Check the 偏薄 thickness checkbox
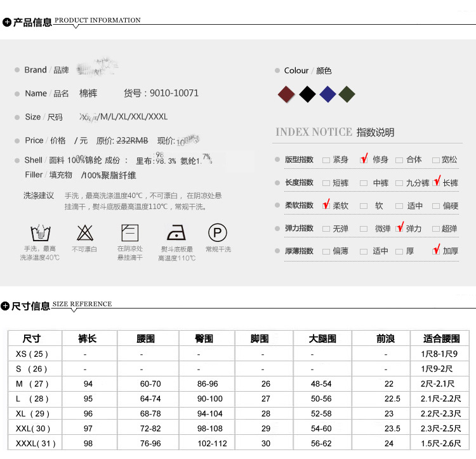Screen dimensions: 476x459 326,251
